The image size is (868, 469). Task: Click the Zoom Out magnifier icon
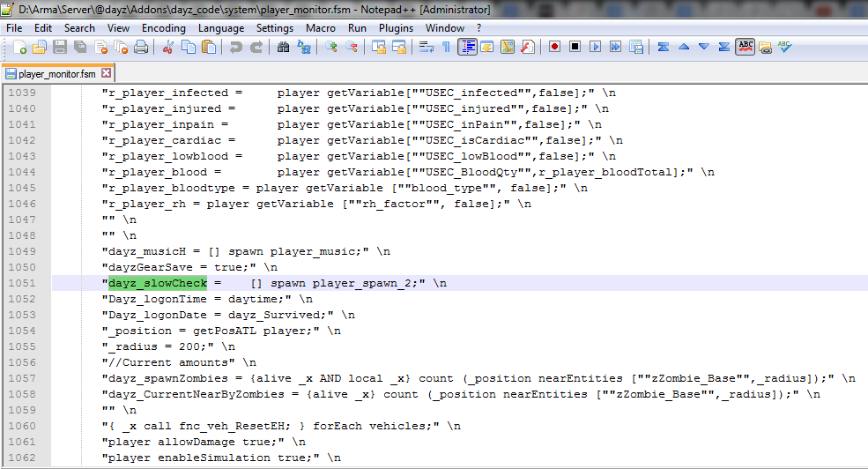pyautogui.click(x=352, y=48)
